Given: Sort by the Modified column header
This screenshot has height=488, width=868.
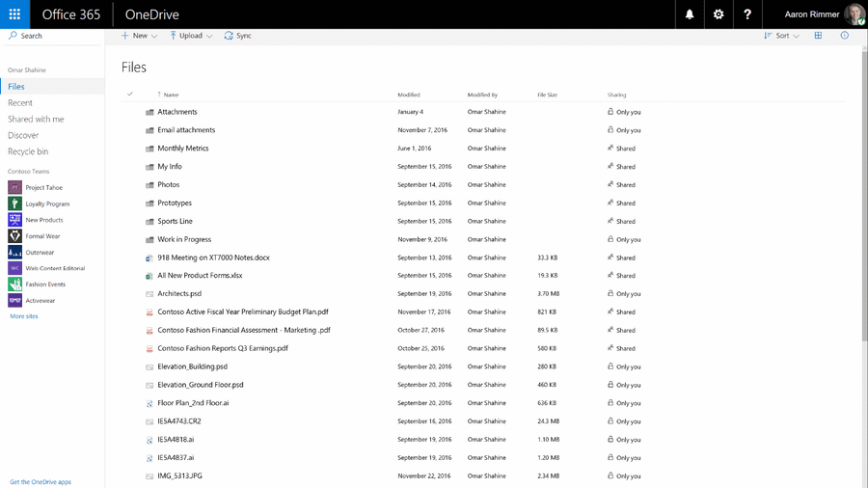Looking at the screenshot, I should [409, 95].
